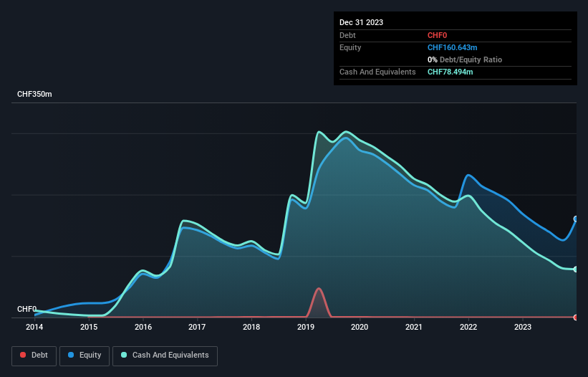The width and height of the screenshot is (588, 377).
Task: Click the 2022 x-axis label
Action: point(468,327)
